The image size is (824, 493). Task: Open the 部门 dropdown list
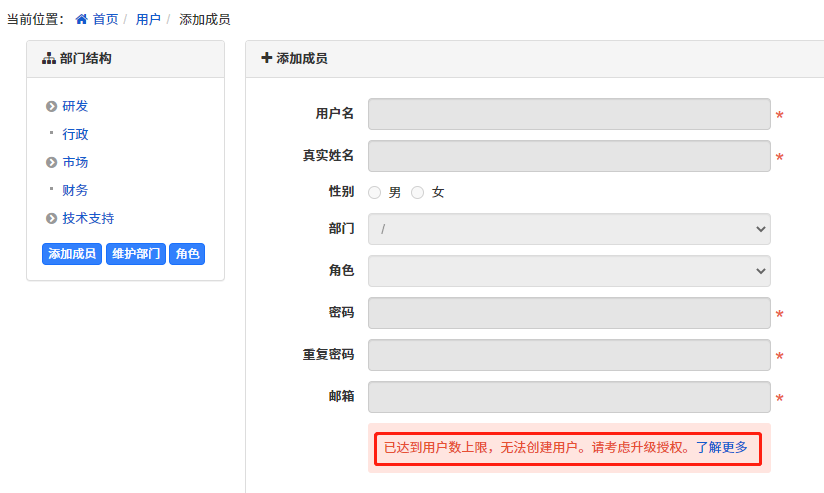coord(569,229)
